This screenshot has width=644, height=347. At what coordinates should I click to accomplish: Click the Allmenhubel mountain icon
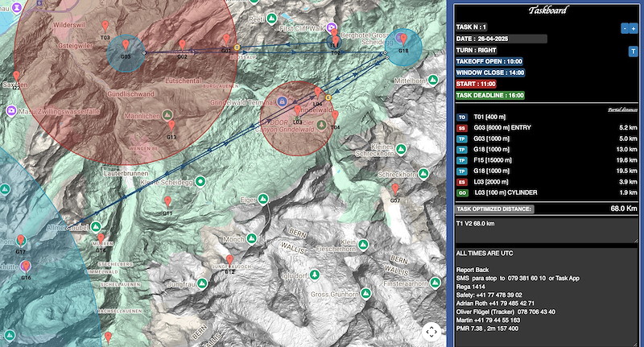pyautogui.click(x=96, y=227)
